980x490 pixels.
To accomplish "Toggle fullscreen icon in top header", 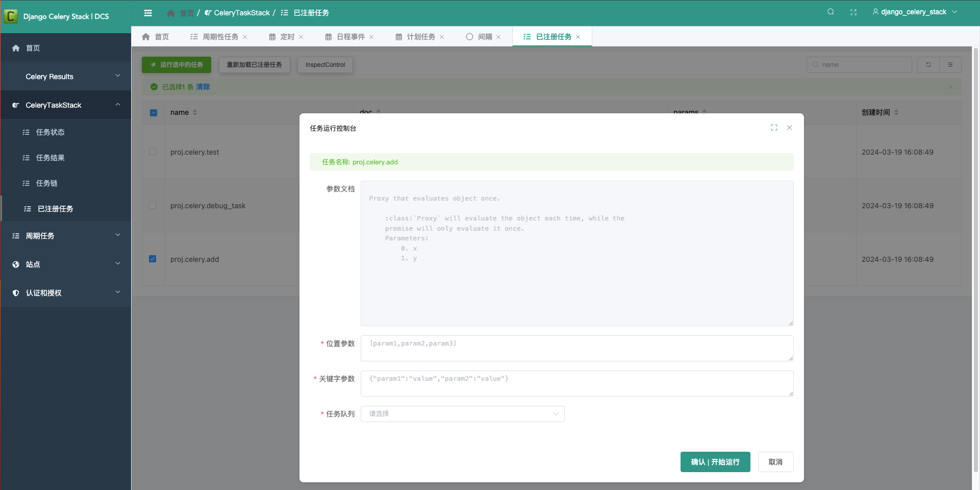I will [x=853, y=12].
